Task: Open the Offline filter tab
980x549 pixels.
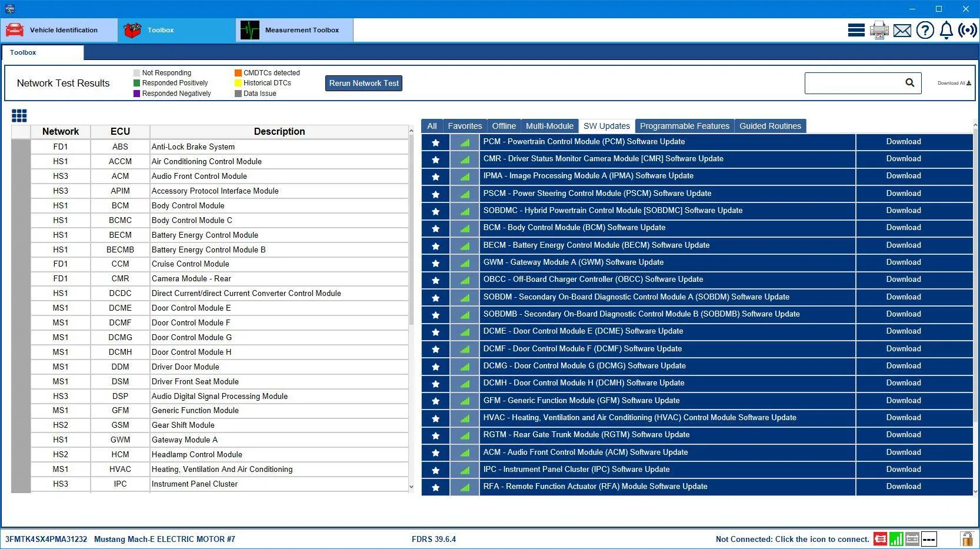Action: tap(504, 126)
